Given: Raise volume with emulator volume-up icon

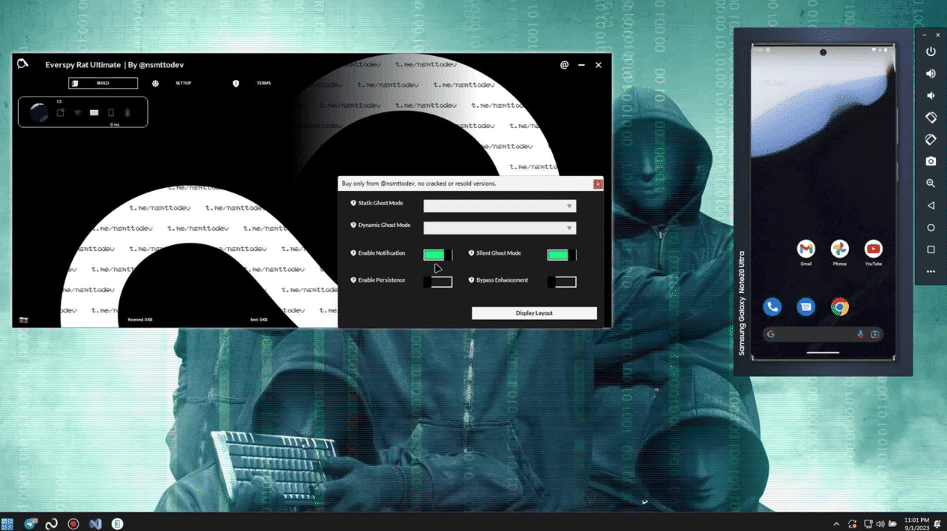Looking at the screenshot, I should coord(931,73).
